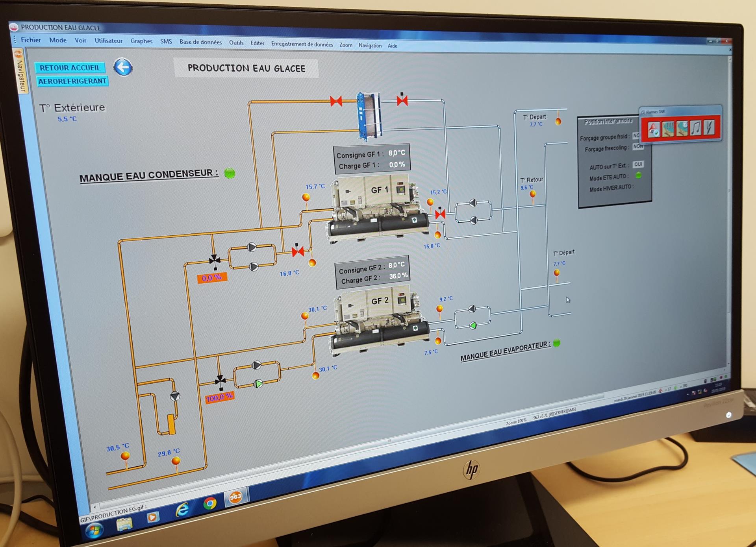This screenshot has height=547, width=756.
Task: Launch Internet Explorer from the taskbar
Action: (x=182, y=510)
